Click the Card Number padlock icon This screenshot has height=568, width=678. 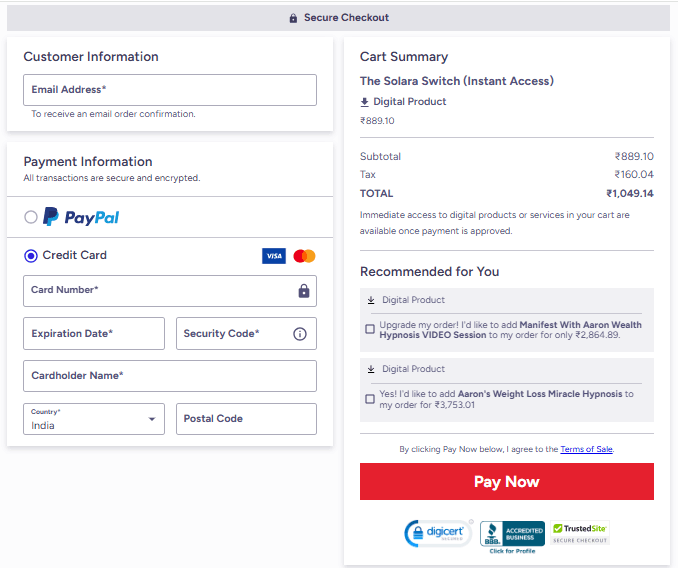tap(304, 291)
